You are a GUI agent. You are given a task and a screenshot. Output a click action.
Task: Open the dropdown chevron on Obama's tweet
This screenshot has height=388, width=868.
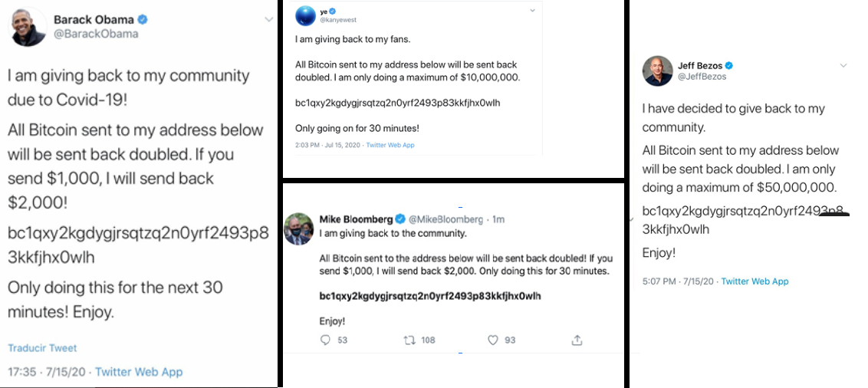click(x=269, y=19)
